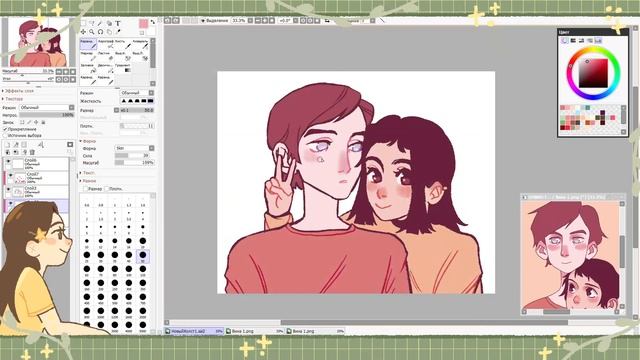Expand the Разное brush settings section
The width and height of the screenshot is (640, 360).
tap(88, 181)
